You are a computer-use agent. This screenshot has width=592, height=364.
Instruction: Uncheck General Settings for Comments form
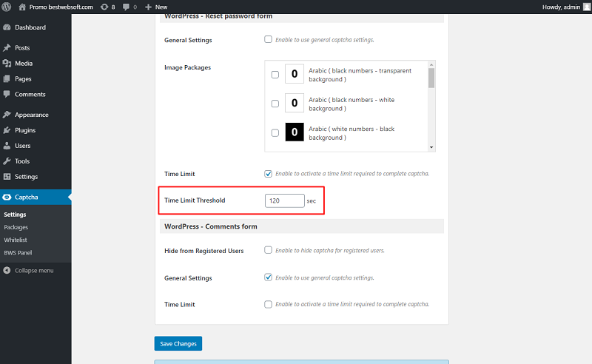[268, 277]
